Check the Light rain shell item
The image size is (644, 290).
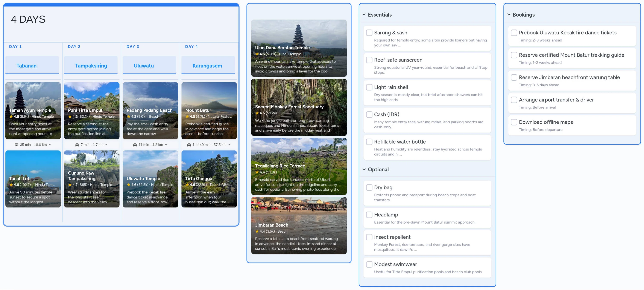pos(369,87)
